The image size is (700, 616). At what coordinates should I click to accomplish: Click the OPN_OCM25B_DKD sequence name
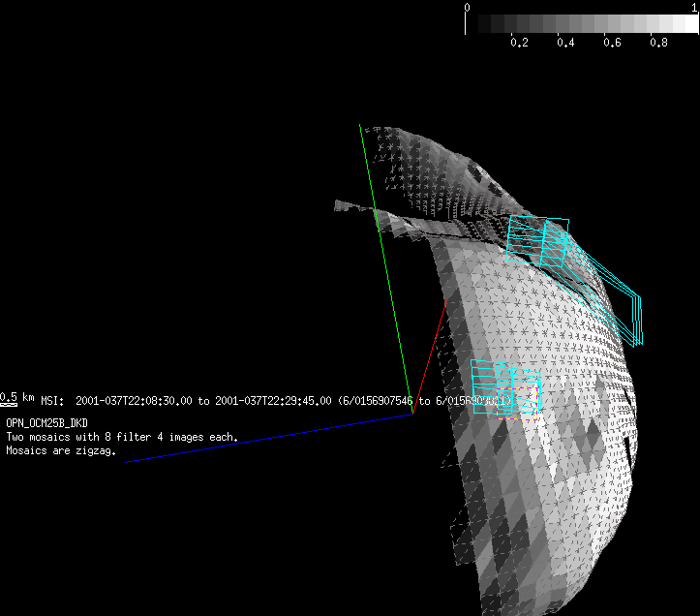pos(46,423)
